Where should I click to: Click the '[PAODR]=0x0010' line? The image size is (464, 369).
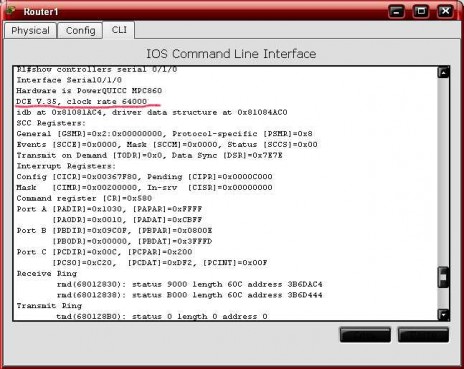coord(127,220)
